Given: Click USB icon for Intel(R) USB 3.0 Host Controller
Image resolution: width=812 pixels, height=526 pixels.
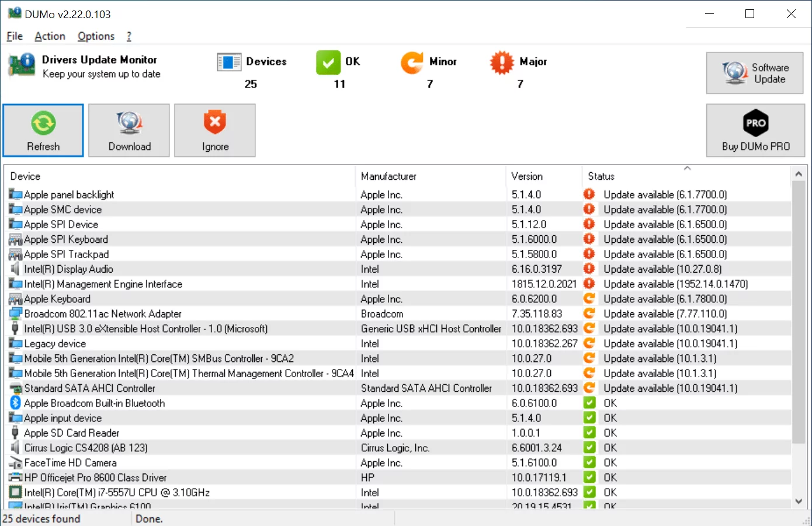Looking at the screenshot, I should pyautogui.click(x=16, y=329).
